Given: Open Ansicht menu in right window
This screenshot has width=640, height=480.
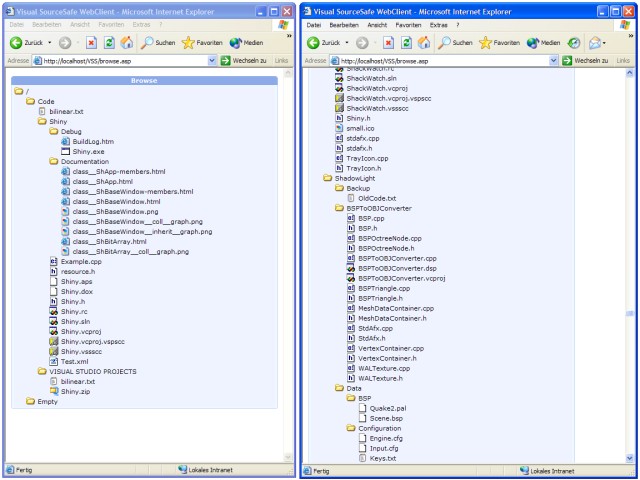Looking at the screenshot, I should point(377,25).
